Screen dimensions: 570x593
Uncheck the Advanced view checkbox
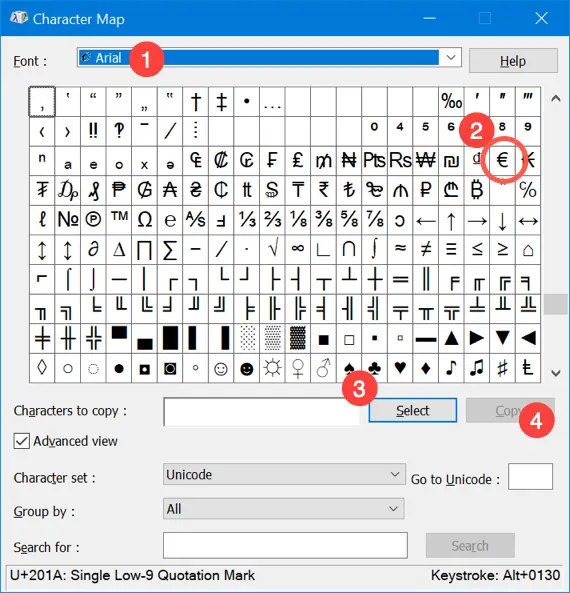pos(22,441)
